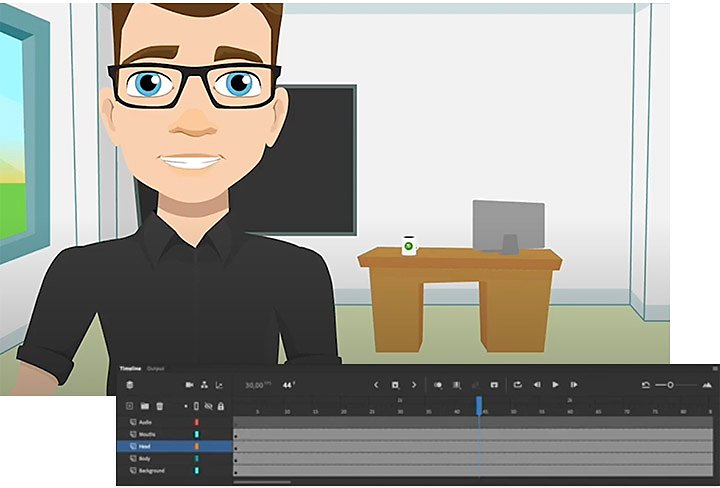Screen dimensions: 720x488
Task: Toggle lock all layers padlock
Action: (x=221, y=406)
